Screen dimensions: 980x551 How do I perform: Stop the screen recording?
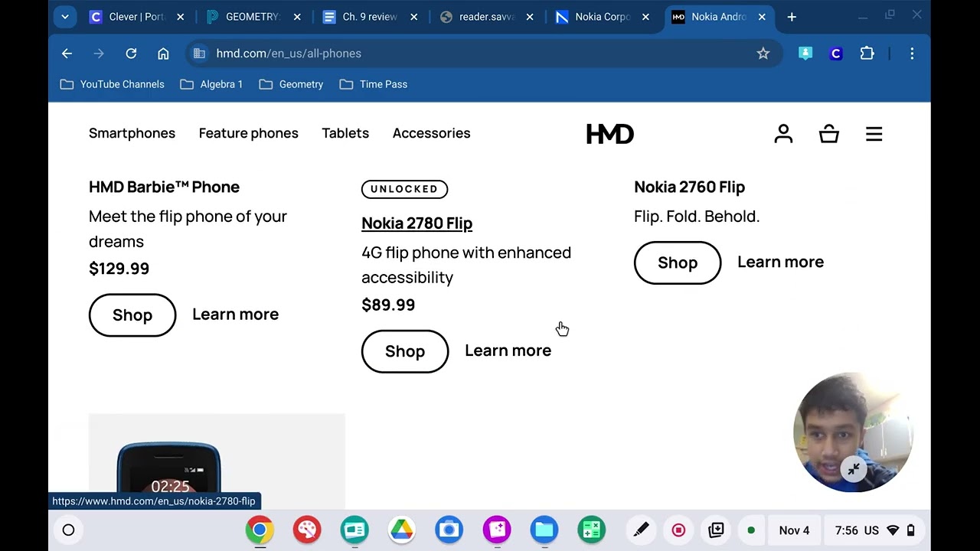pos(678,530)
